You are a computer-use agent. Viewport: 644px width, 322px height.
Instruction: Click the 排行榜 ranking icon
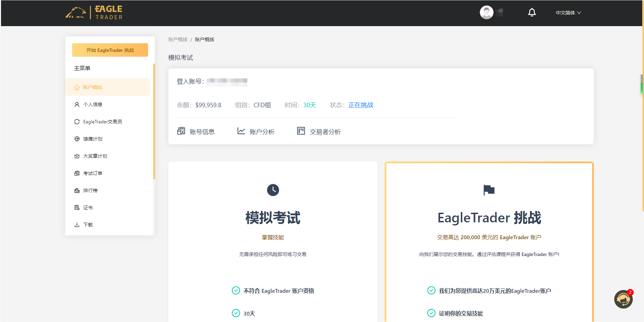(77, 190)
